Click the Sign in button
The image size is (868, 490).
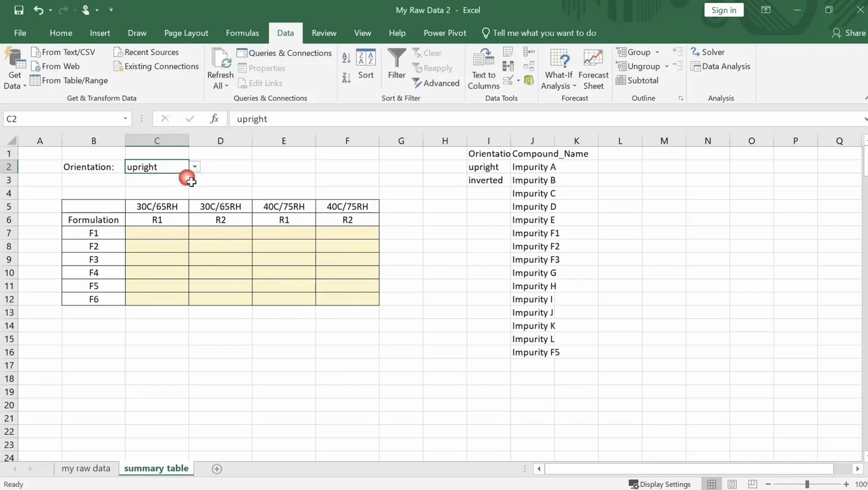pos(723,10)
